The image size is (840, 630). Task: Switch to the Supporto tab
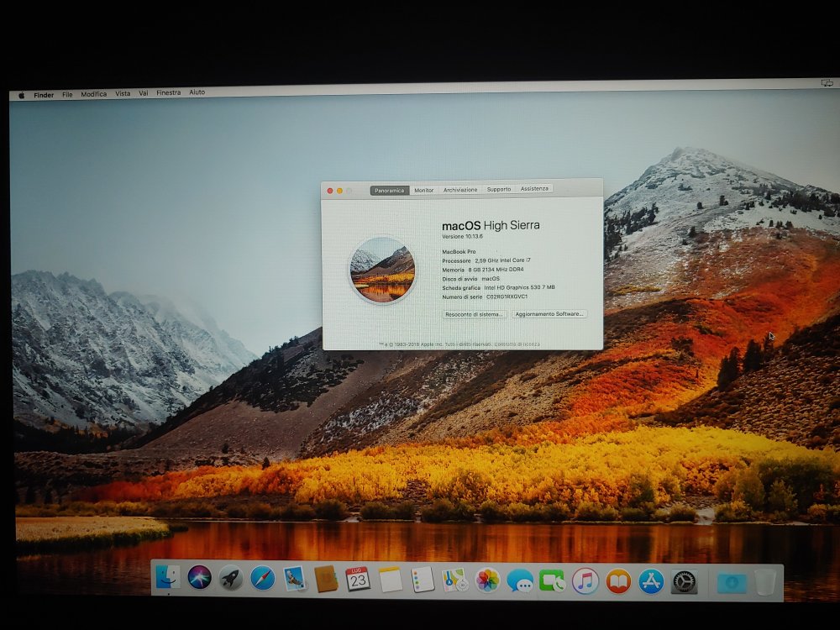pyautogui.click(x=499, y=189)
